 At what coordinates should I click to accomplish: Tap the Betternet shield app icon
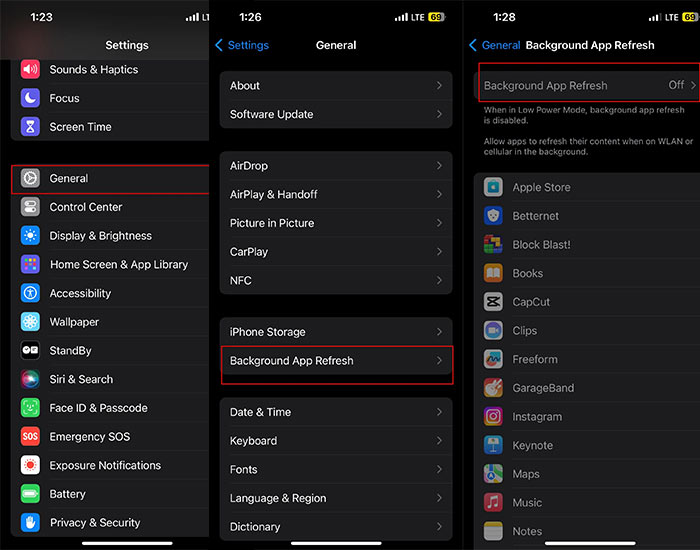tap(493, 216)
